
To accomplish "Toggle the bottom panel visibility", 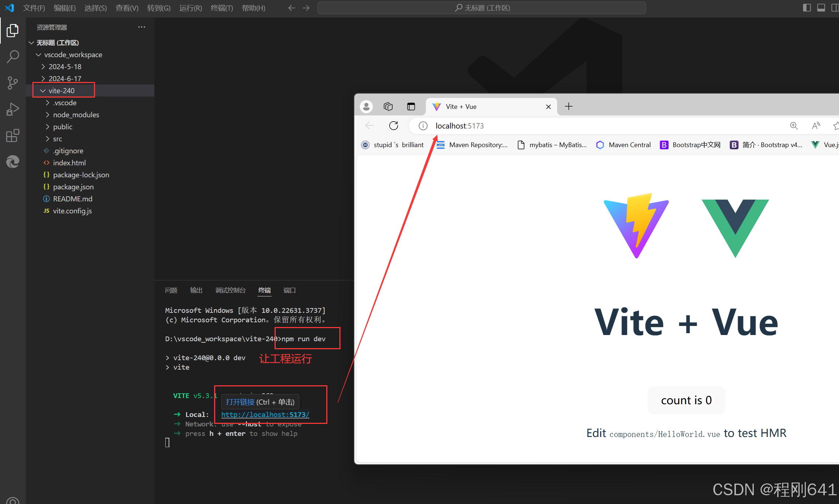I will click(820, 8).
